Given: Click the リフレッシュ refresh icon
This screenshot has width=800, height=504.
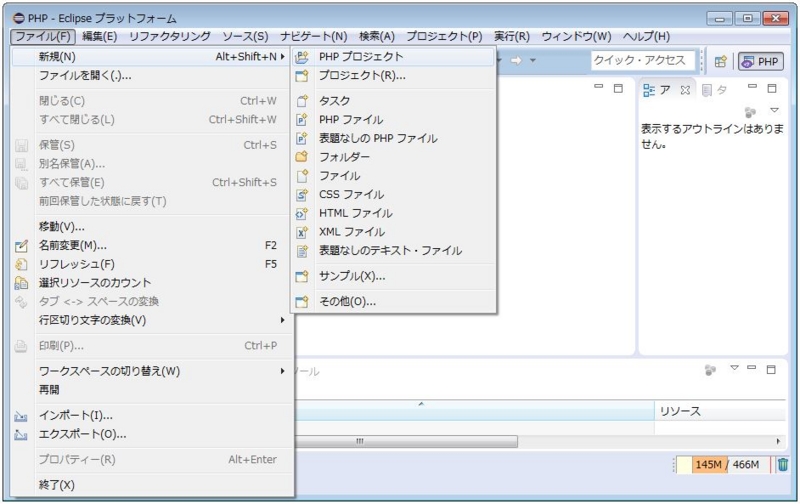Looking at the screenshot, I should [x=21, y=264].
